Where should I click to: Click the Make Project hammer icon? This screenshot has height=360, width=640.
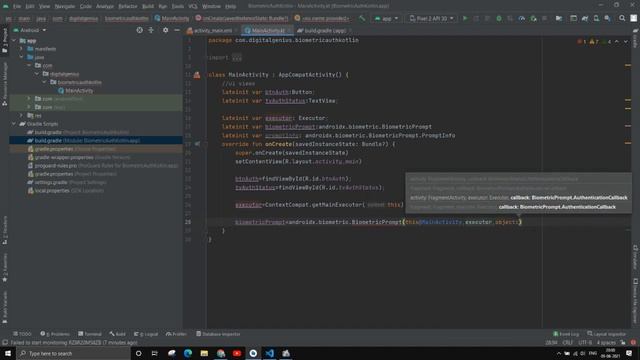(x=362, y=18)
